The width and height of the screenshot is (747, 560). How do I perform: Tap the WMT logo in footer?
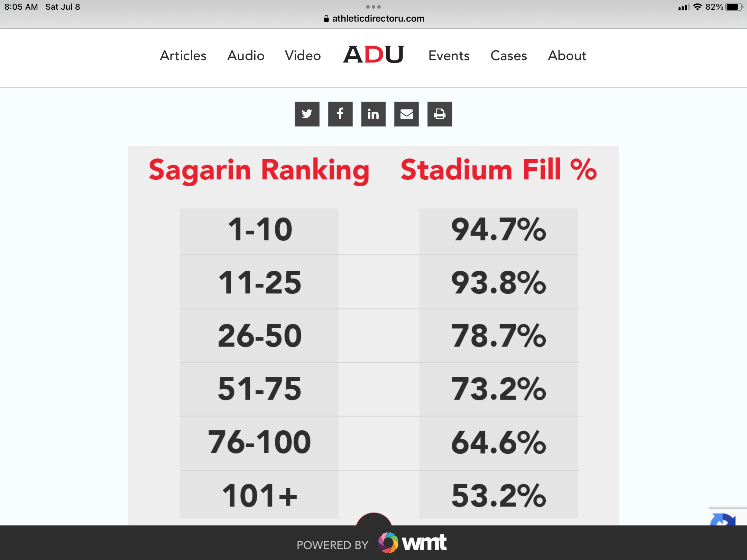(412, 543)
